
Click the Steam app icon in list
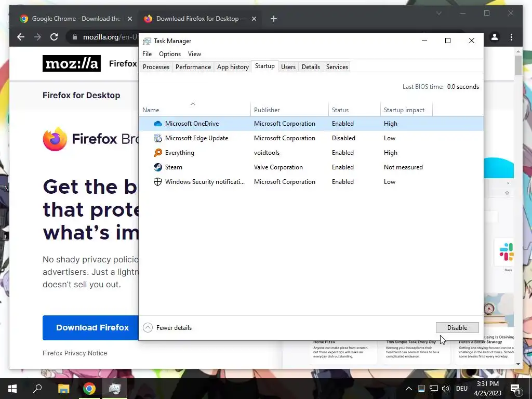click(x=158, y=167)
